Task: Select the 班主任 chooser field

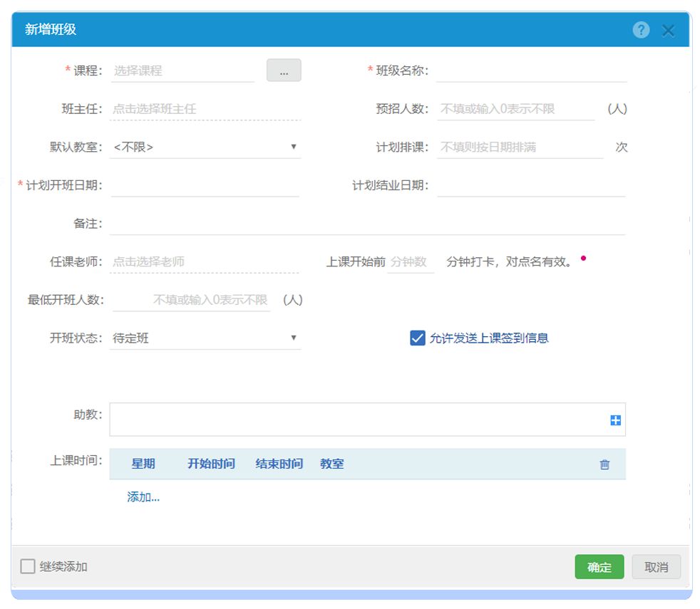Action: coord(205,109)
